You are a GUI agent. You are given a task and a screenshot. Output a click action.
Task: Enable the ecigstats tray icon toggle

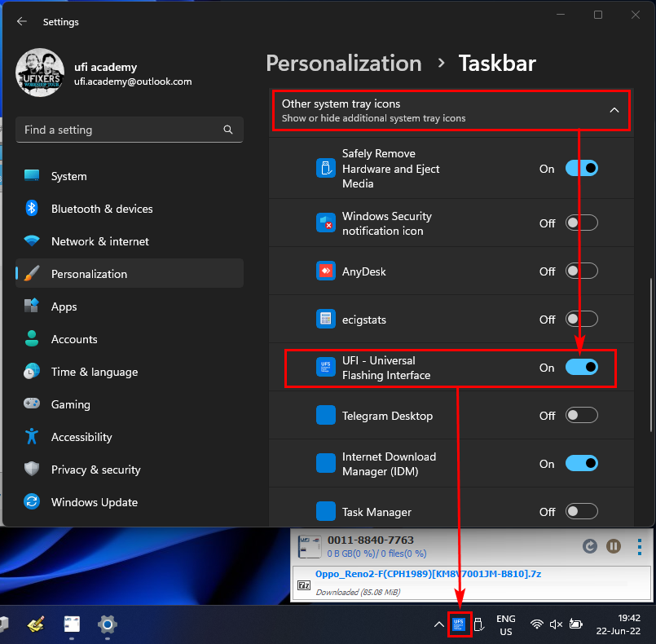(582, 320)
